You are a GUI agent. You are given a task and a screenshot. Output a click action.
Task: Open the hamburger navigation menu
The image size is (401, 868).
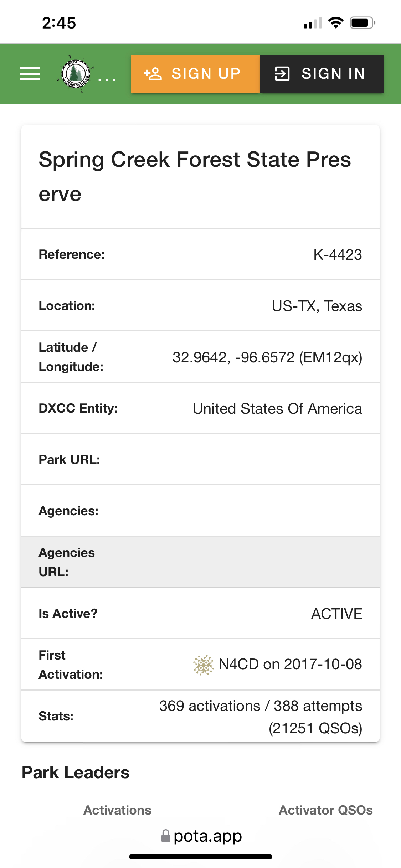(x=30, y=74)
